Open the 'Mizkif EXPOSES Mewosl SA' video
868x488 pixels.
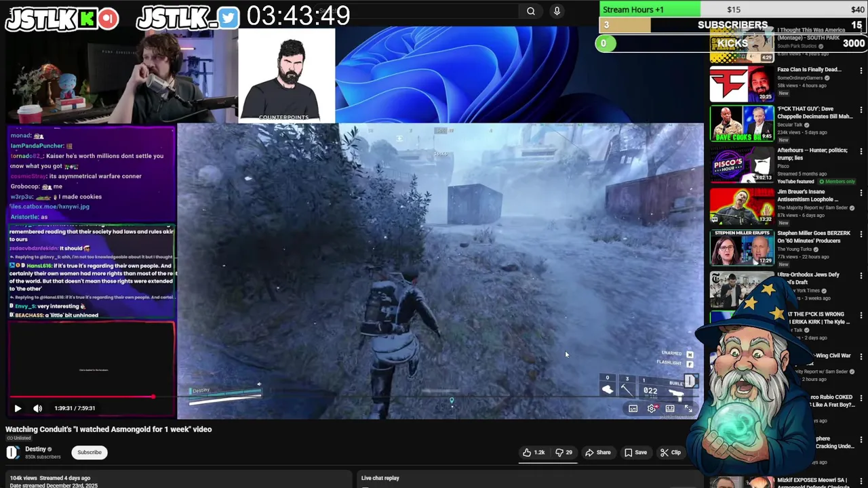(814, 483)
